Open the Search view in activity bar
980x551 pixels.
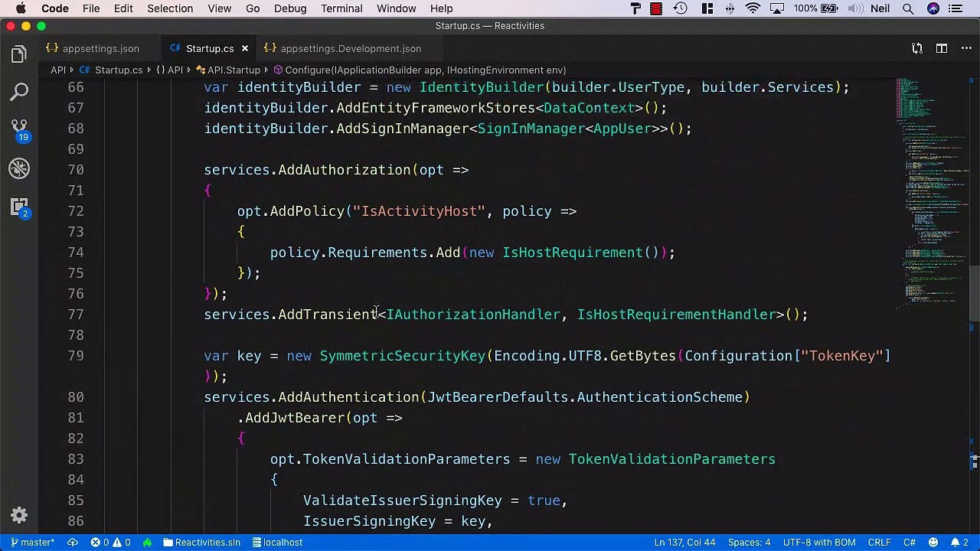(19, 92)
